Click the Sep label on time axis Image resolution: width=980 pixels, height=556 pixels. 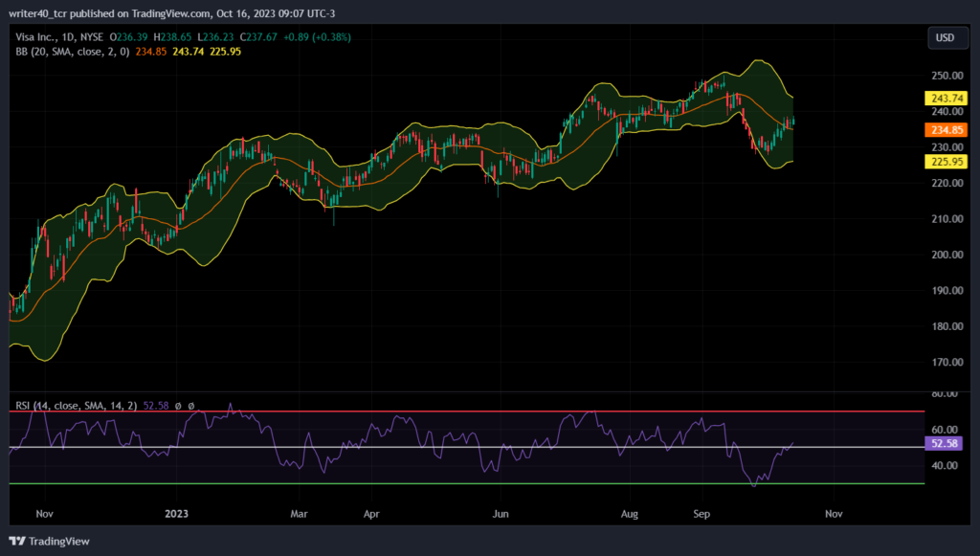[x=702, y=514]
